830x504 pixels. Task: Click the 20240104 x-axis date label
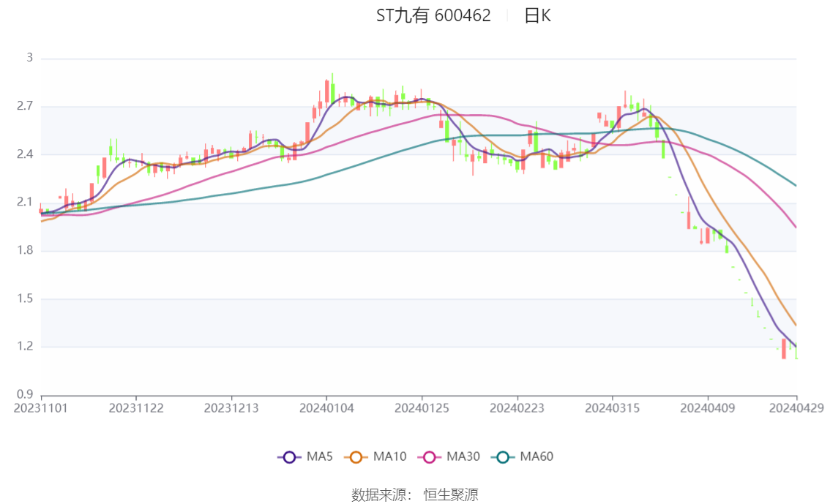[326, 408]
